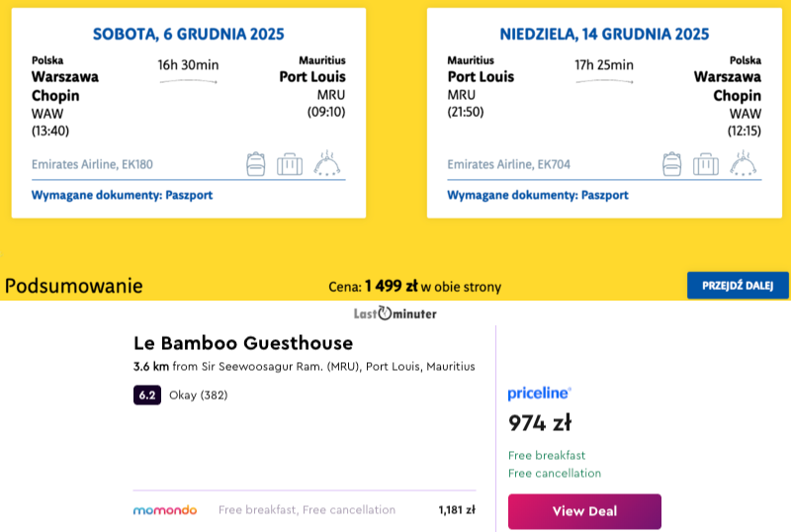The image size is (791, 532).
Task: Click the priceline logo
Action: (x=539, y=394)
